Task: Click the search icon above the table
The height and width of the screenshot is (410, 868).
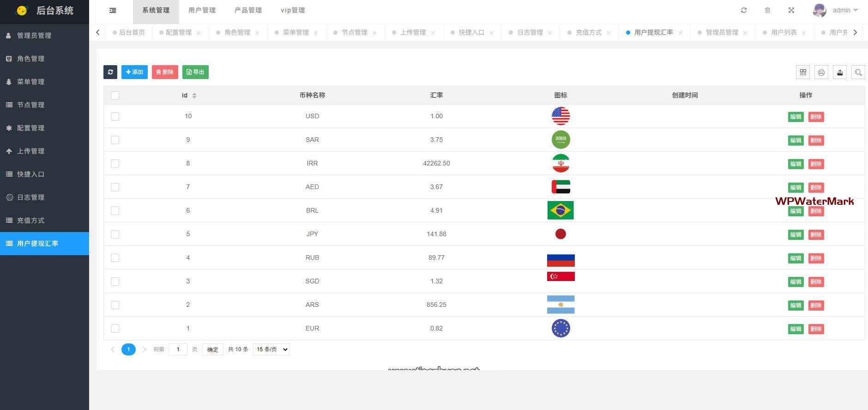Action: tap(858, 72)
